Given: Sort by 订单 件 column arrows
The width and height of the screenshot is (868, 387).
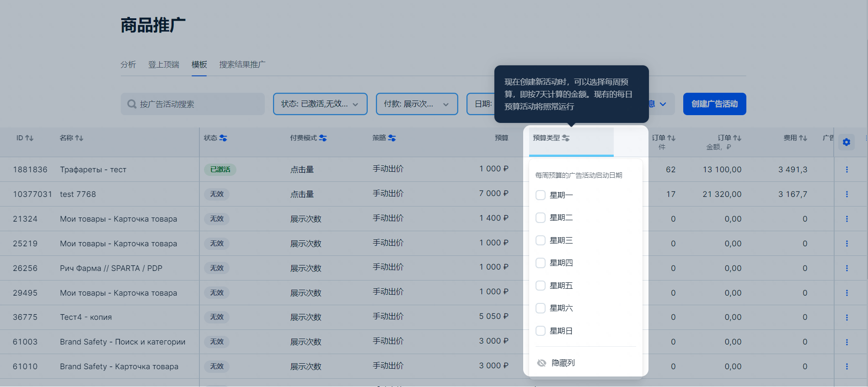Looking at the screenshot, I should 671,138.
